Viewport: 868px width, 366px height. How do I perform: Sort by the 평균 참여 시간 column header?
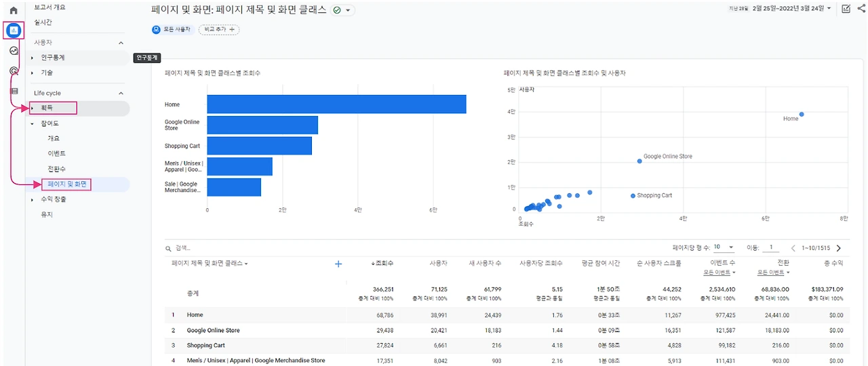601,263
